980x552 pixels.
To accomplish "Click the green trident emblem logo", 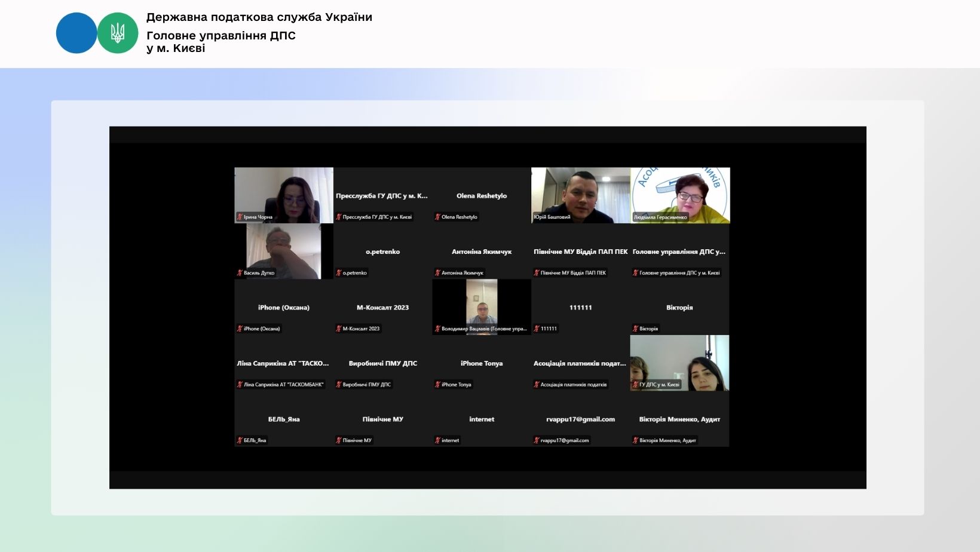I will [x=118, y=33].
